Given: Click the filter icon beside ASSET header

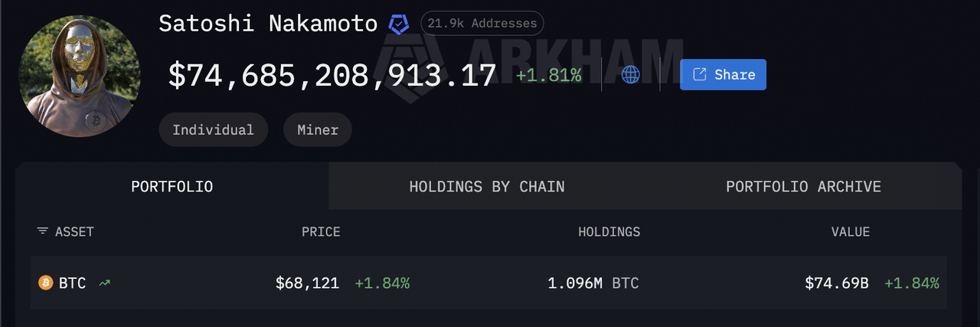Looking at the screenshot, I should point(42,231).
